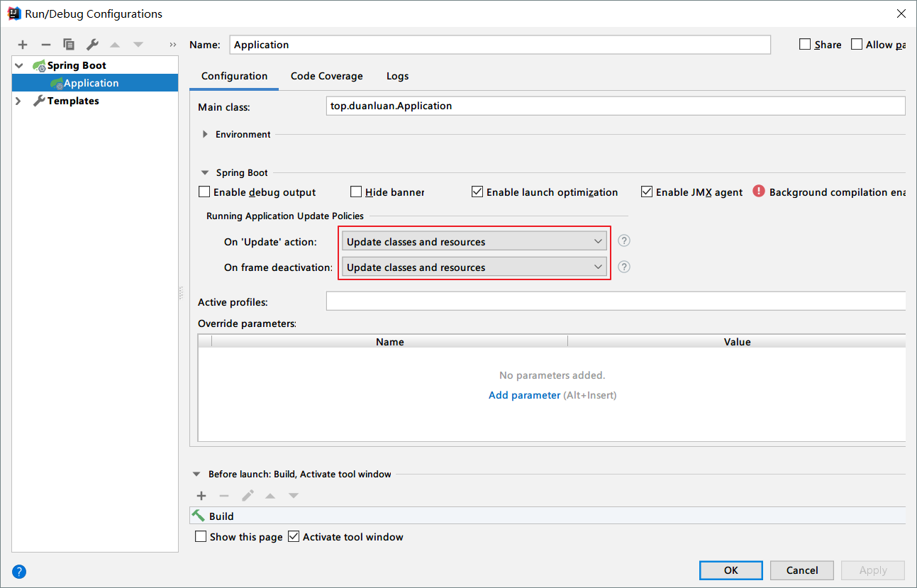Move configuration down in the list
Screen dimensions: 917x588
click(138, 45)
